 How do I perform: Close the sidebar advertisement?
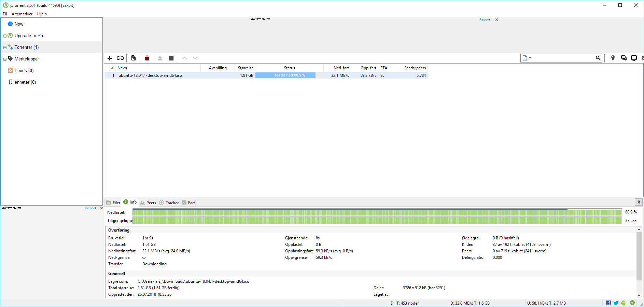pyautogui.click(x=101, y=208)
